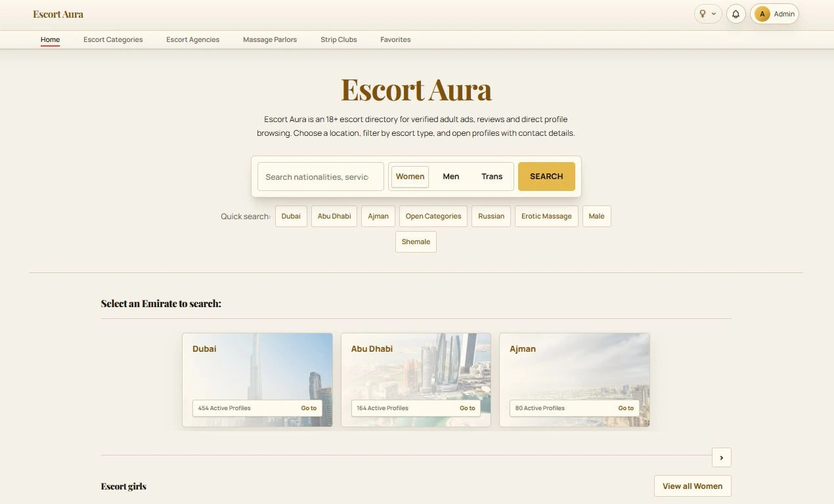Click the Admin avatar letter A
Image resolution: width=834 pixels, height=504 pixels.
click(x=762, y=14)
